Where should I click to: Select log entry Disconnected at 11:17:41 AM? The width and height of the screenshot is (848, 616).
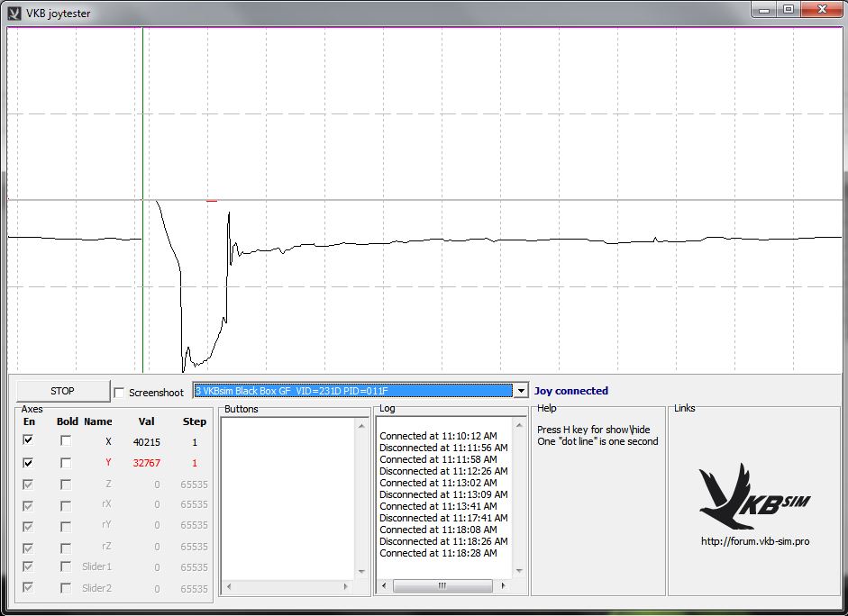pyautogui.click(x=443, y=518)
